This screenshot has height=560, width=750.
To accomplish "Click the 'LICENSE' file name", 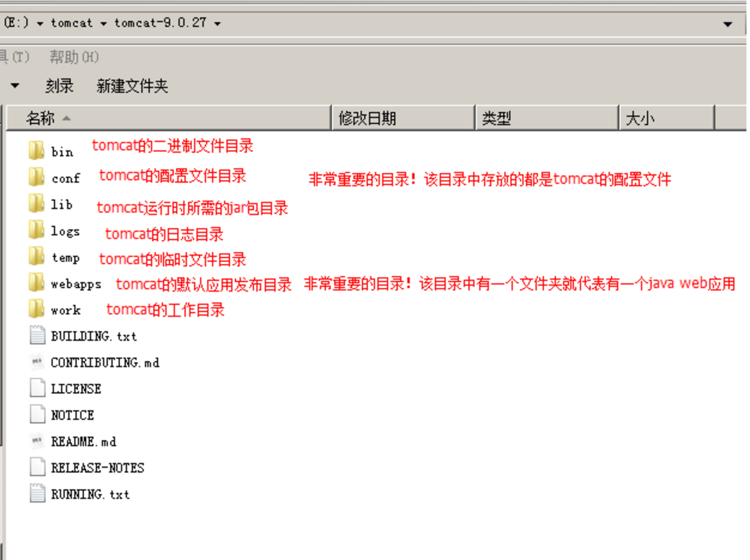I will (x=76, y=389).
